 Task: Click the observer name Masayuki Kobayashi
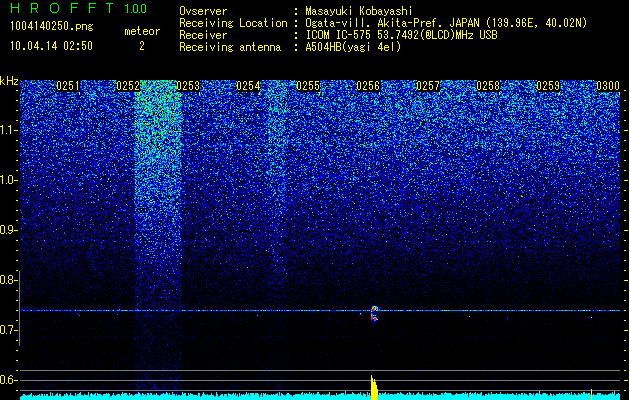(x=359, y=11)
